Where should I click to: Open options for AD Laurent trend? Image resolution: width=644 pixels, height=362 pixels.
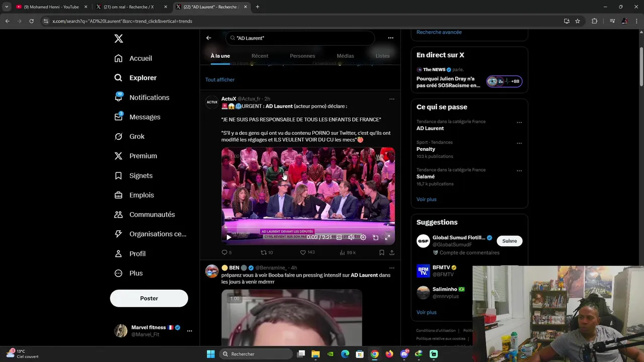click(519, 123)
